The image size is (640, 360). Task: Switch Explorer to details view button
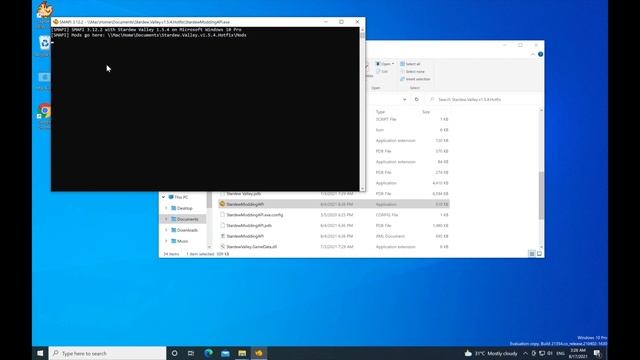[532, 254]
